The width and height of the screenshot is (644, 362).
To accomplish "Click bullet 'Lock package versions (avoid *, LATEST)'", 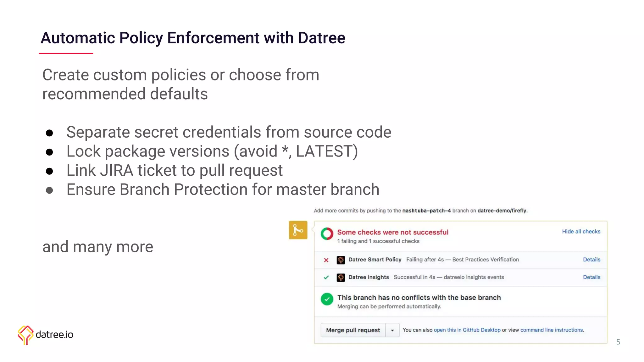I will (212, 151).
